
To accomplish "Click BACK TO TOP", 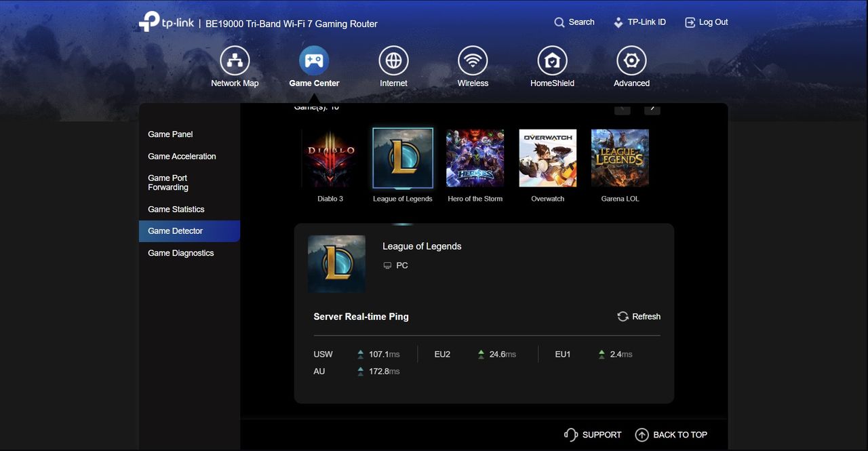I will tap(671, 435).
